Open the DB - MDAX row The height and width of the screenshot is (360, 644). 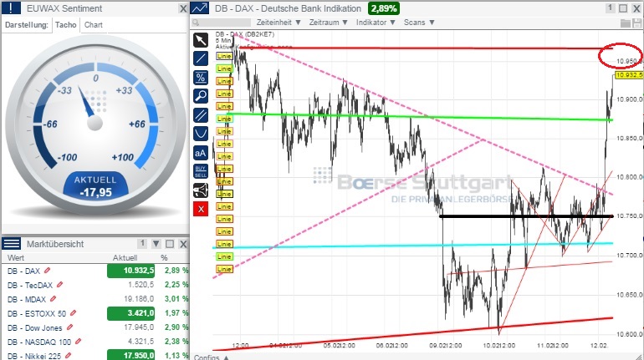95,299
